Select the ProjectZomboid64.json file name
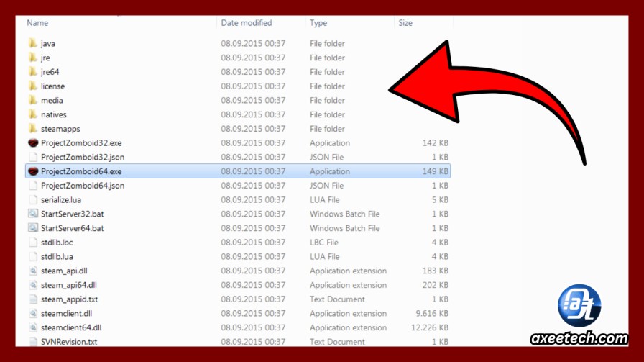This screenshot has width=644, height=362. pyautogui.click(x=83, y=186)
